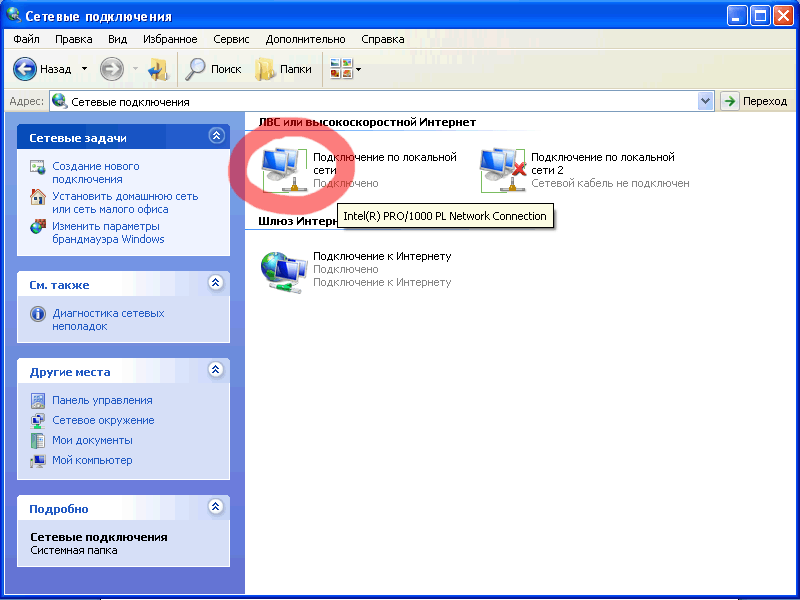Expand the address bar dropdown list

[x=705, y=101]
